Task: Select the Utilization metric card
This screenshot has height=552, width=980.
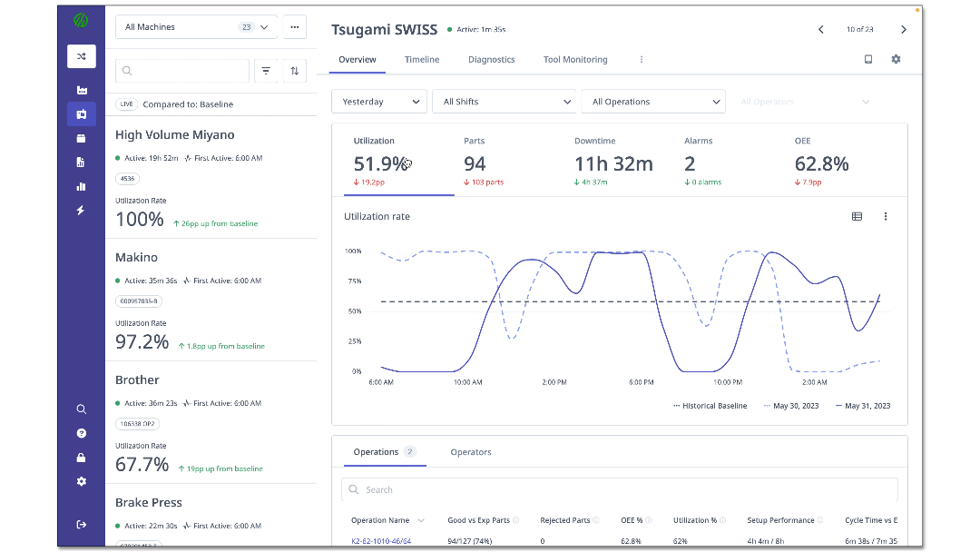Action: 398,162
